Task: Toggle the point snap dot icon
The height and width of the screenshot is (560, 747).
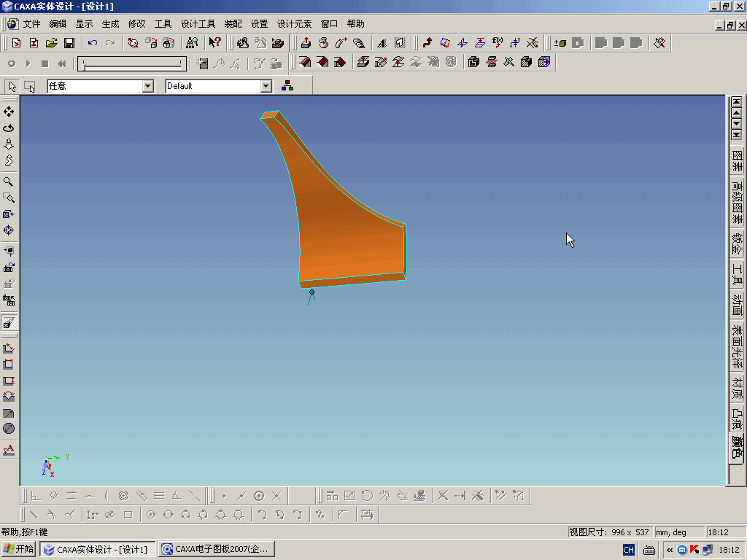Action: [x=224, y=496]
